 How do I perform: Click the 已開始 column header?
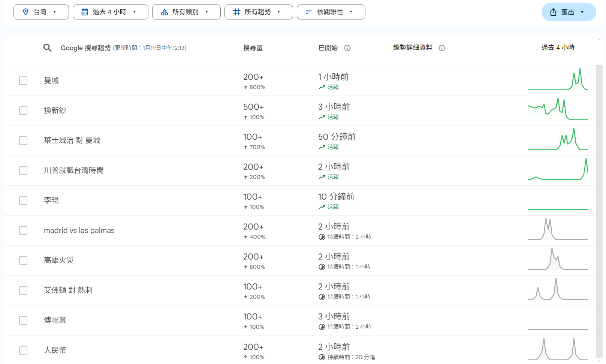[x=328, y=48]
